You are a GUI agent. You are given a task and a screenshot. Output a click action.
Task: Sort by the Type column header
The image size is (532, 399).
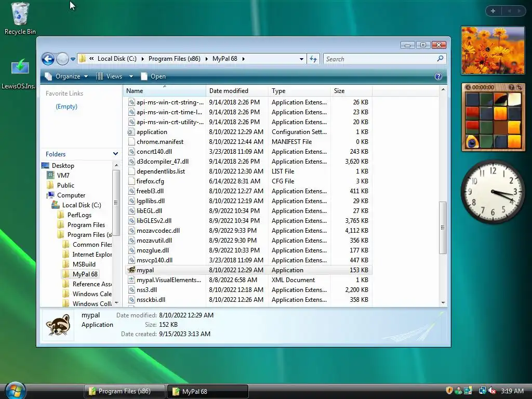(299, 90)
